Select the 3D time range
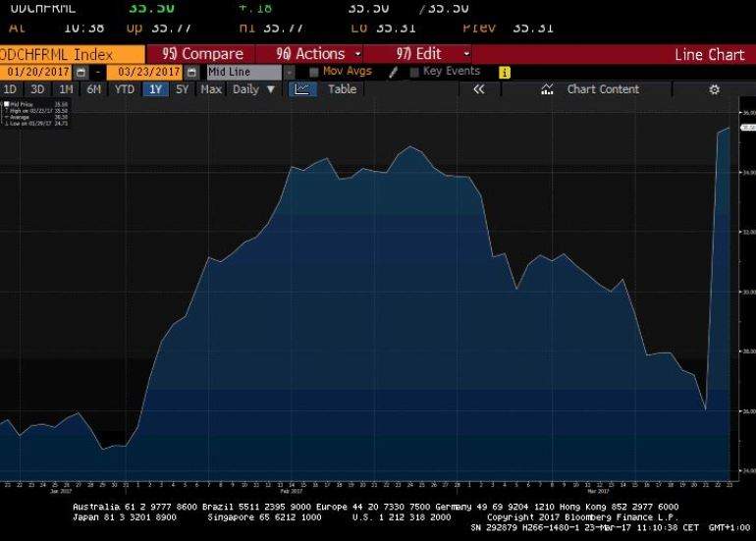The height and width of the screenshot is (541, 756). point(37,89)
